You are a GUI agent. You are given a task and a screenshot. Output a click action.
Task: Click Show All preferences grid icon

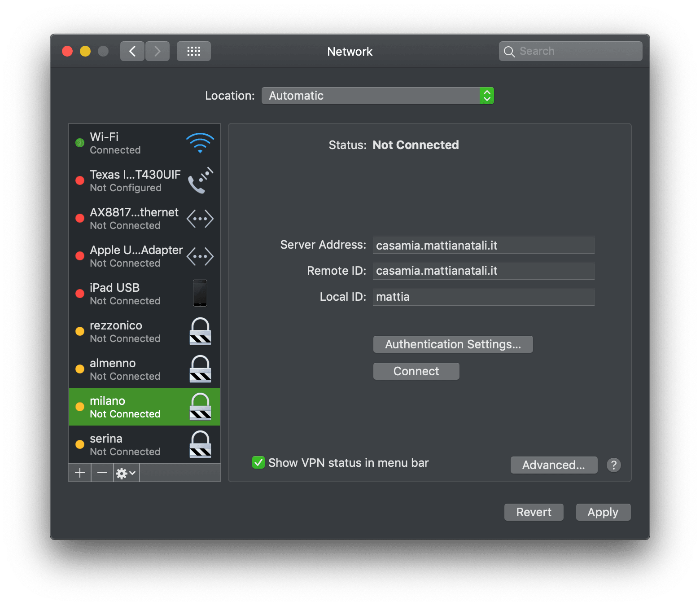194,51
